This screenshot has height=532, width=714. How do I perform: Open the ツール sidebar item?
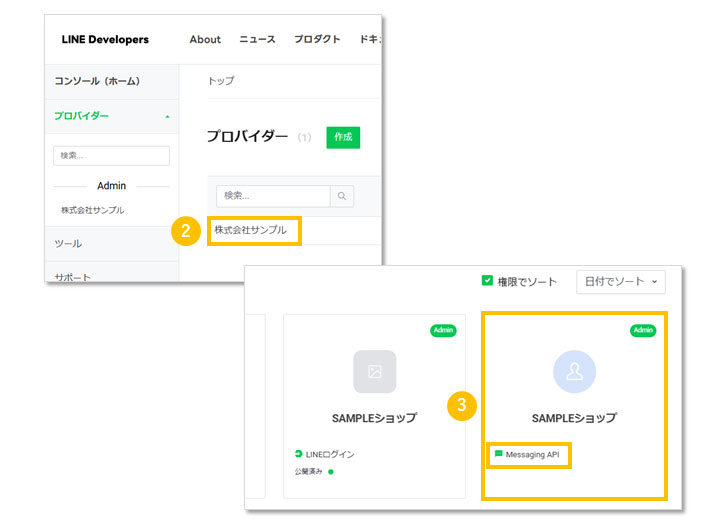click(x=68, y=244)
